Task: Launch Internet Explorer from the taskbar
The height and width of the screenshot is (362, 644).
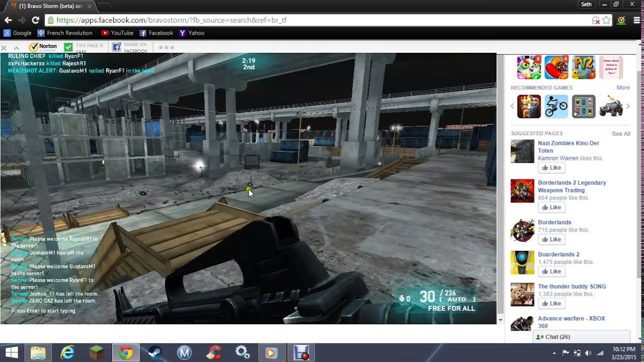Action: coord(67,352)
